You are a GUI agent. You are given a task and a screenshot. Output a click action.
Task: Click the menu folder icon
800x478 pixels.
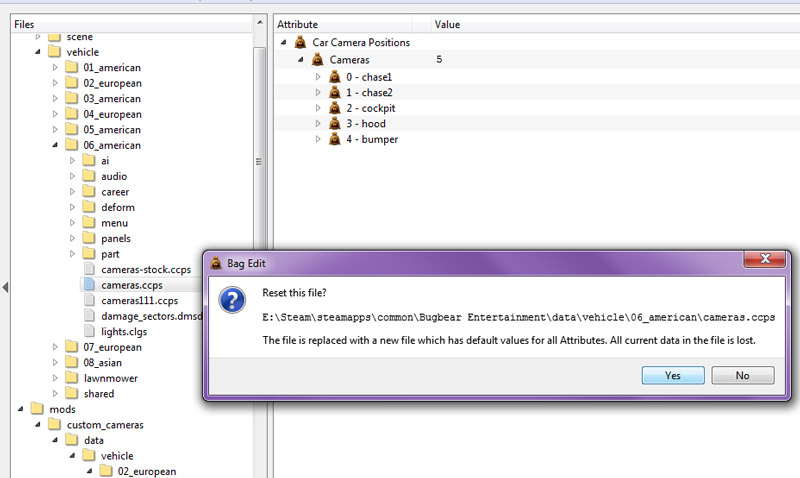point(89,223)
